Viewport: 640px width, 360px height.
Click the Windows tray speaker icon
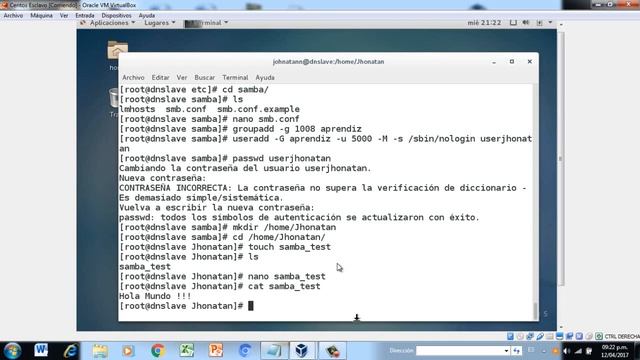click(x=567, y=351)
